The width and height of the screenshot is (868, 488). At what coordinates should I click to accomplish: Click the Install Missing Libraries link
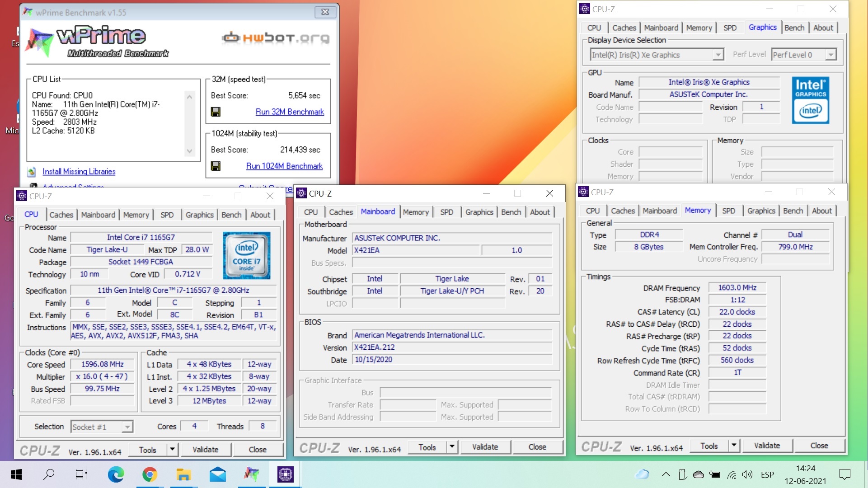[79, 171]
